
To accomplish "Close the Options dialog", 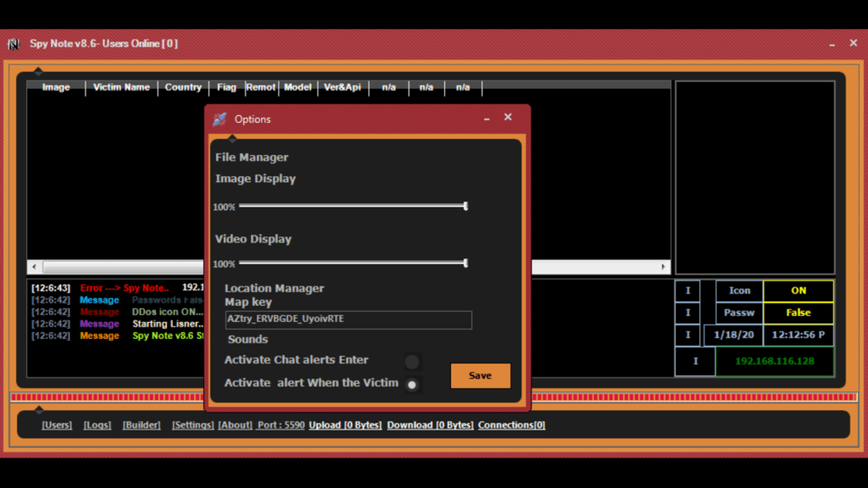I will click(x=508, y=117).
